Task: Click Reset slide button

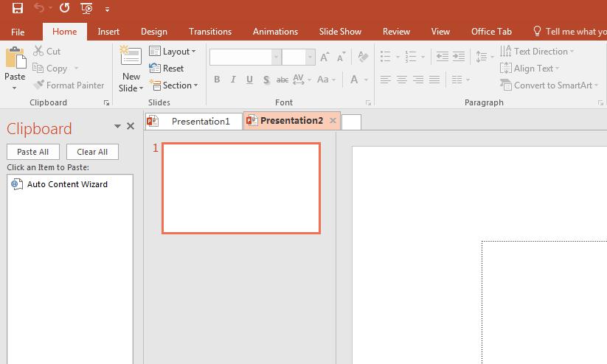Action: 167,69
